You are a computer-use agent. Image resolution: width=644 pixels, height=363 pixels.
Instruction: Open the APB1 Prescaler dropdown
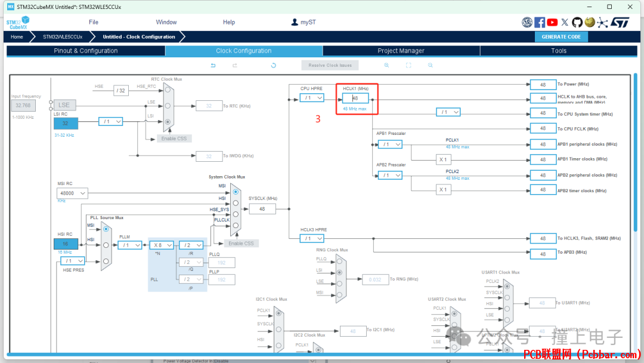click(390, 144)
